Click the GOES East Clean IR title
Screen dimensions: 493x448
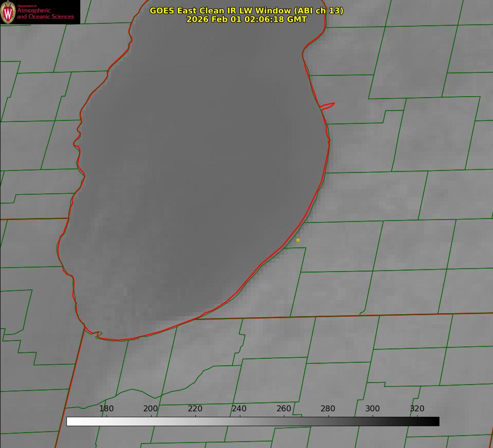point(246,10)
